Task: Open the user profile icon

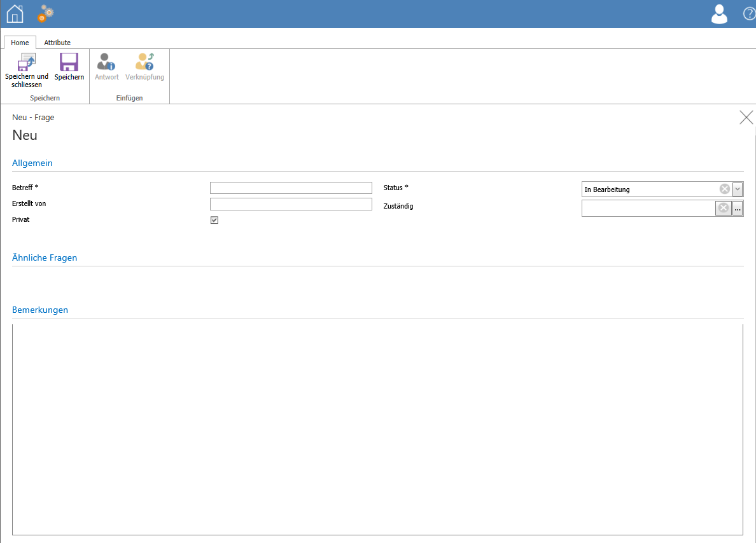Action: (719, 14)
